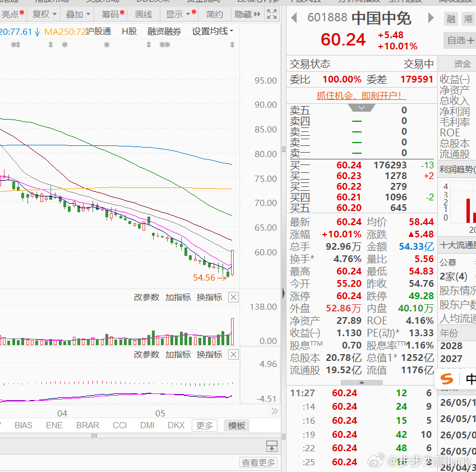
Task: Click the vertical splitter collapse handle
Action: (284, 294)
